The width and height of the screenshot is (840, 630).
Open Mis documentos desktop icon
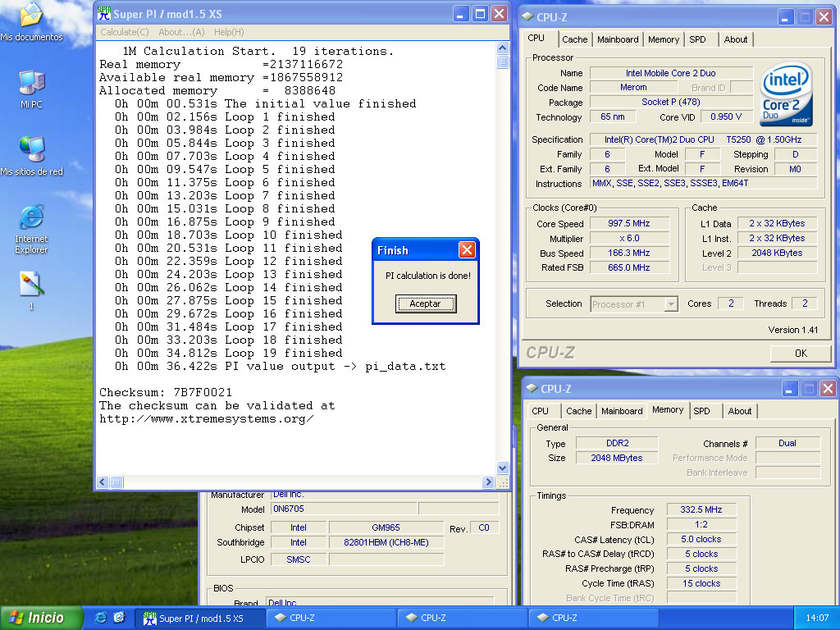[31, 21]
